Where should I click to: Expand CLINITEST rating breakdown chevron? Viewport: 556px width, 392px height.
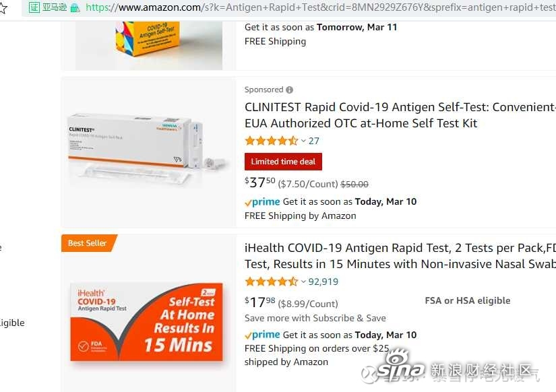pos(303,141)
